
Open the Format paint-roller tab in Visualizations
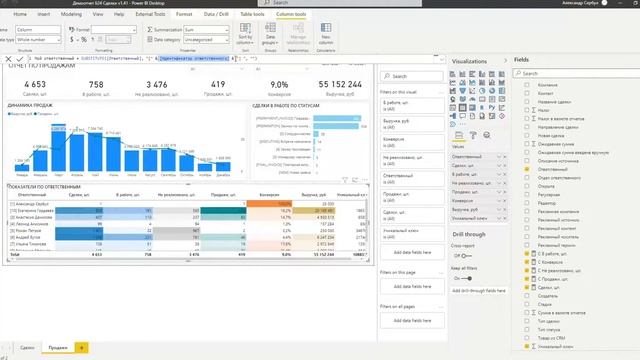point(473,135)
